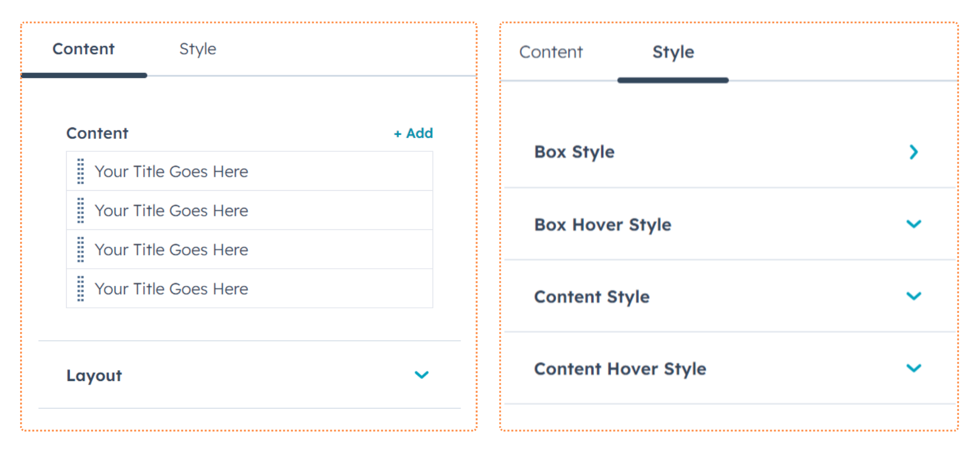
Task: Click the + Add link
Action: pyautogui.click(x=414, y=133)
